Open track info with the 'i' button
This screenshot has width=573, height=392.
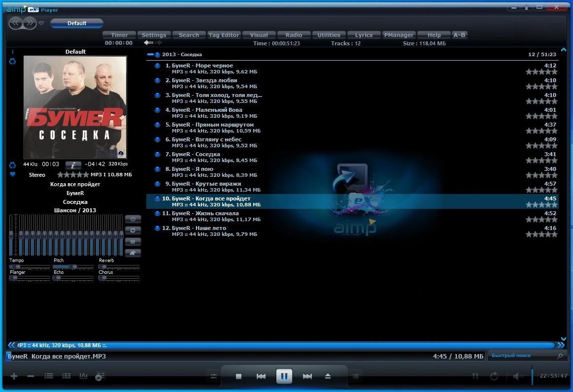pyautogui.click(x=73, y=165)
